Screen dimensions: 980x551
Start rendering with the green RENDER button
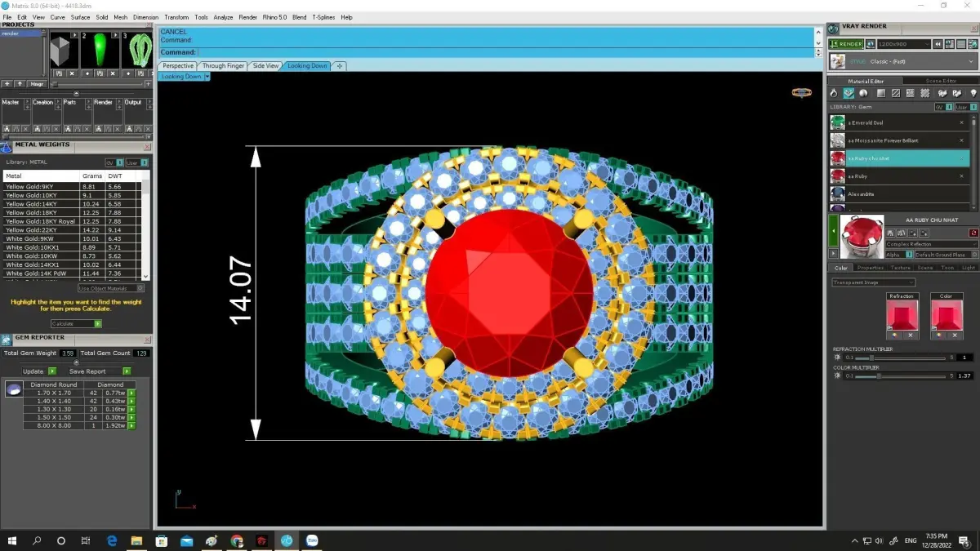point(845,44)
